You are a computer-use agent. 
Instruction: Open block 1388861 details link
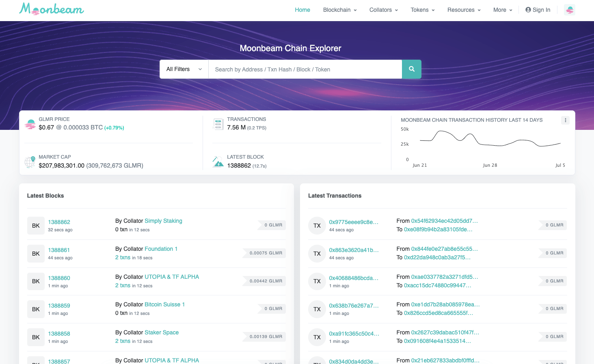pyautogui.click(x=59, y=250)
